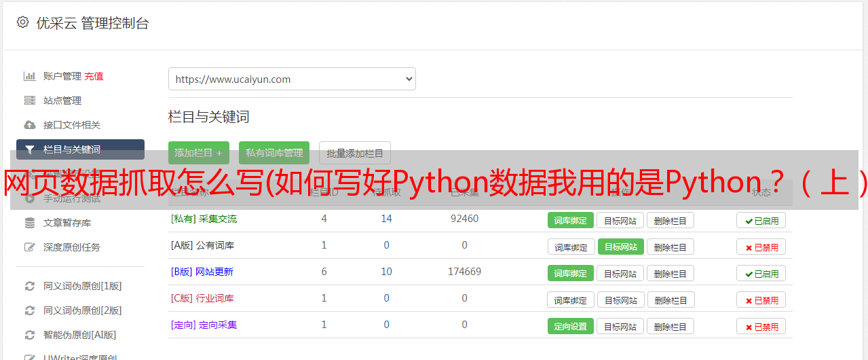Click the refresh icon for 智能伪原创[AI版]
This screenshot has height=360, width=868.
[x=30, y=335]
